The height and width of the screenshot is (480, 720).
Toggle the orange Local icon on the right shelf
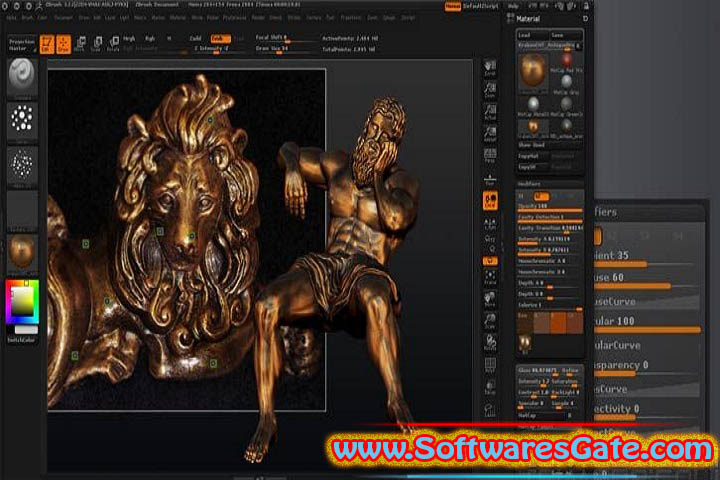(490, 201)
